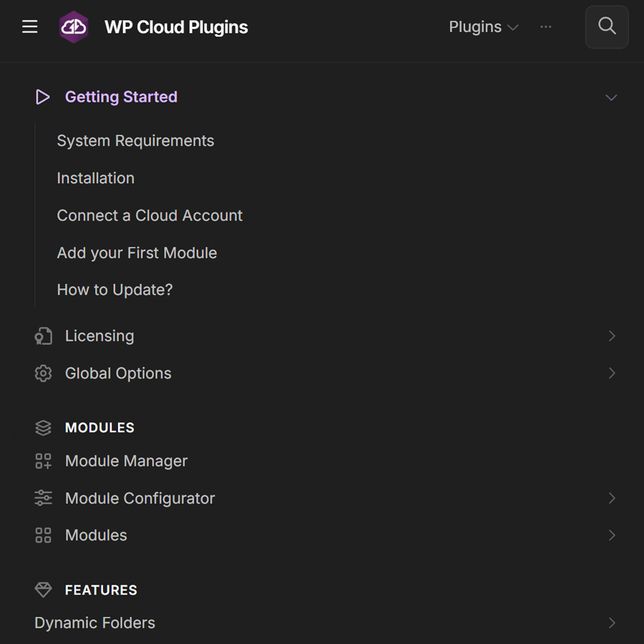Click the WP Cloud Plugins logo

74,27
